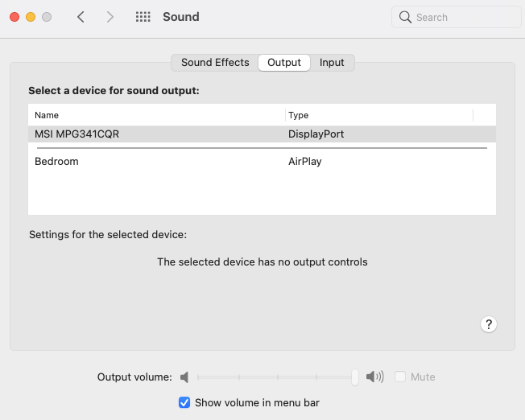Open the Input tab
Image resolution: width=525 pixels, height=420 pixels.
(x=332, y=63)
